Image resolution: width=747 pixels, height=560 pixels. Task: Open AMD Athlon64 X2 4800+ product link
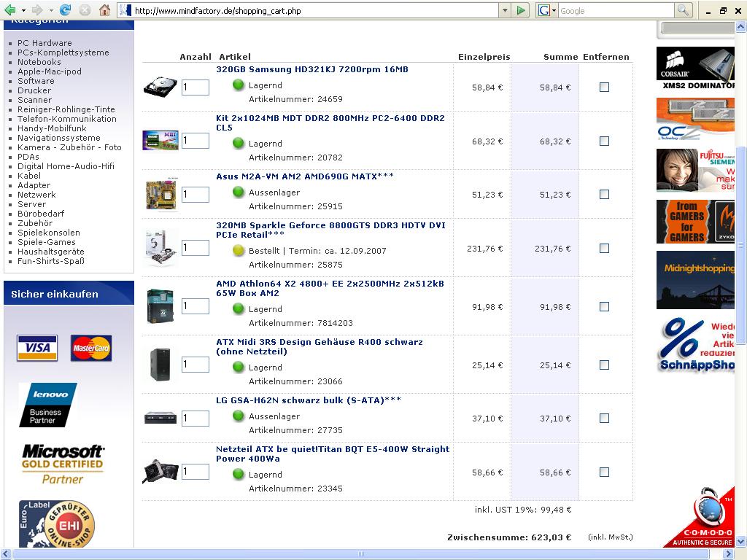pos(330,289)
